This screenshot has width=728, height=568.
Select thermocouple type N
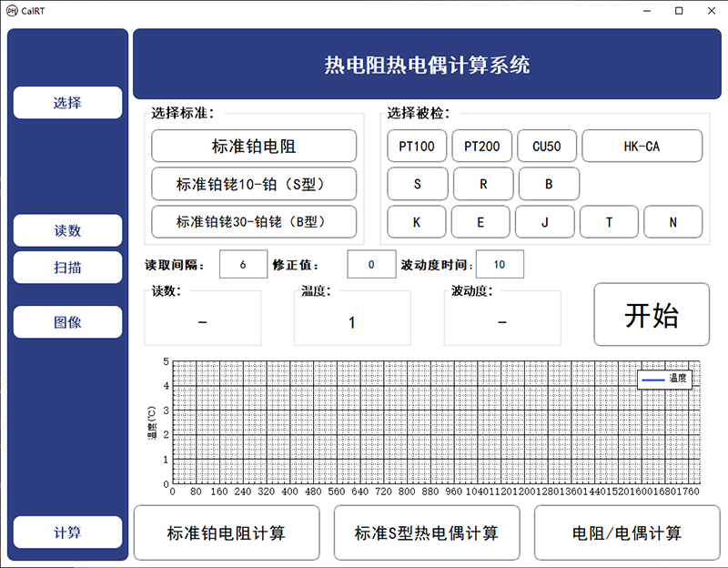pos(673,222)
